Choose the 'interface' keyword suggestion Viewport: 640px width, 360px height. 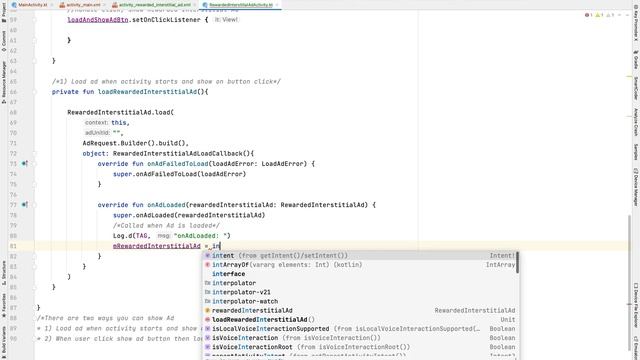coord(360,274)
